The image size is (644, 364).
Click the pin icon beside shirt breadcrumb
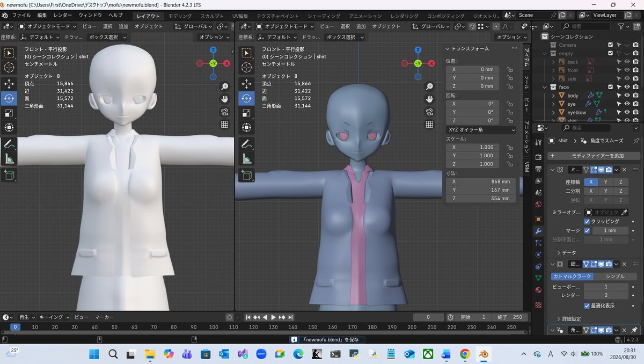coord(636,141)
